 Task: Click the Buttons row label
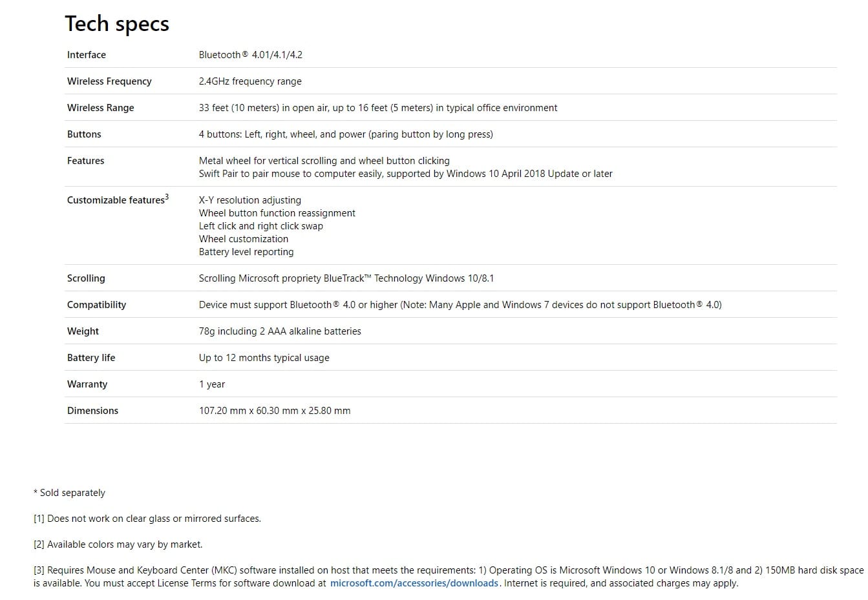pyautogui.click(x=84, y=134)
